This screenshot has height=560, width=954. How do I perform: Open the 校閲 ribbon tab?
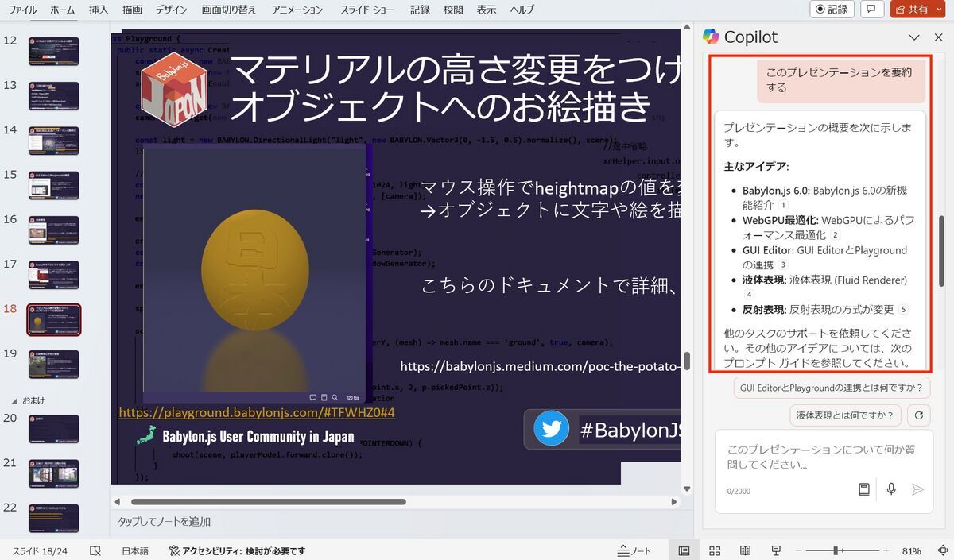pyautogui.click(x=453, y=10)
